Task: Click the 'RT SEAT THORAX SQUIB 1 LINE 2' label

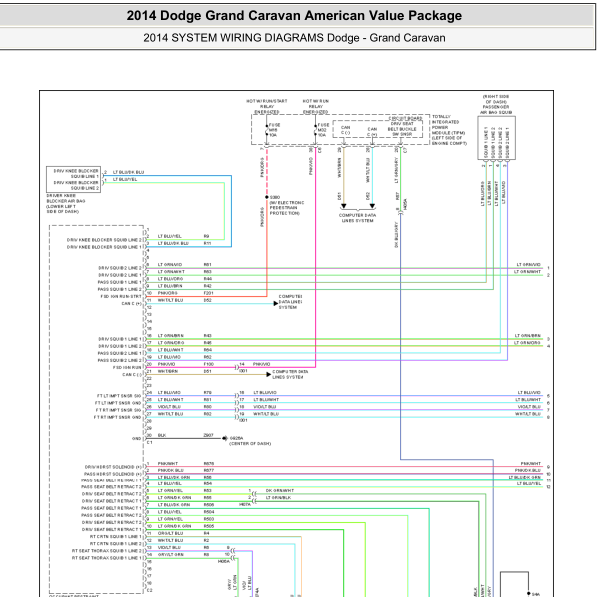Action: point(107,551)
